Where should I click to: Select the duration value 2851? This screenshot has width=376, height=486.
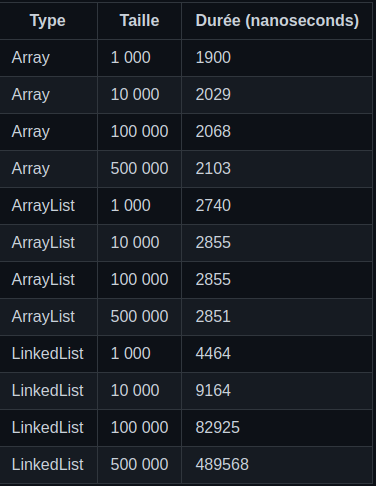pyautogui.click(x=213, y=317)
